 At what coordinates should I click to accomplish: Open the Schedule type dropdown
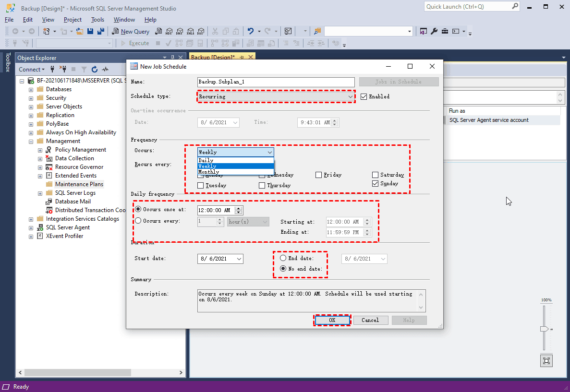[x=276, y=96]
